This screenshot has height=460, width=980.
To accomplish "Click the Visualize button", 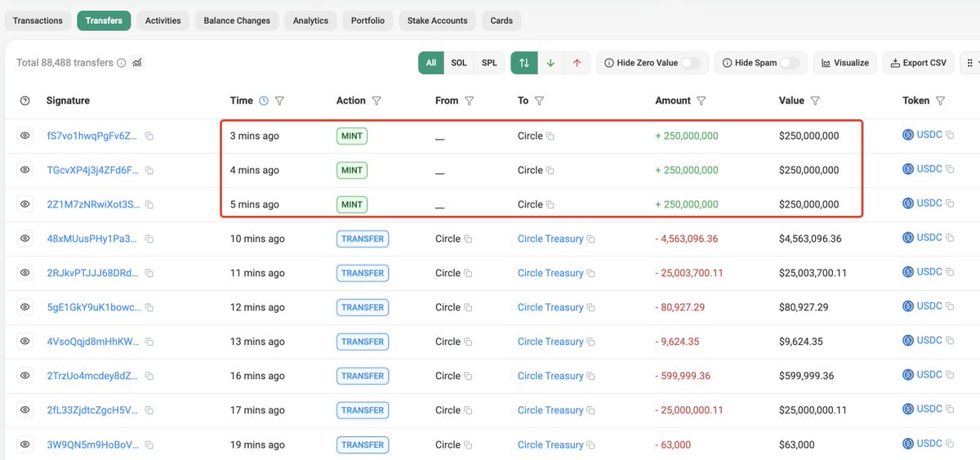I will pos(844,63).
